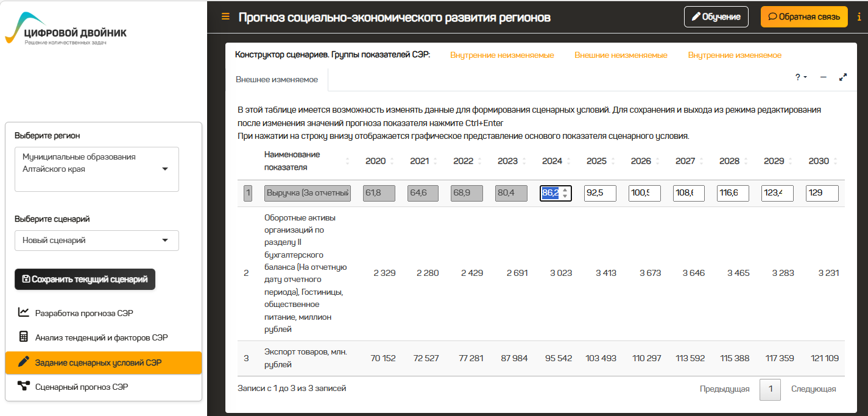Switch to Внутренние неизменяемые tab
868x416 pixels.
[502, 55]
